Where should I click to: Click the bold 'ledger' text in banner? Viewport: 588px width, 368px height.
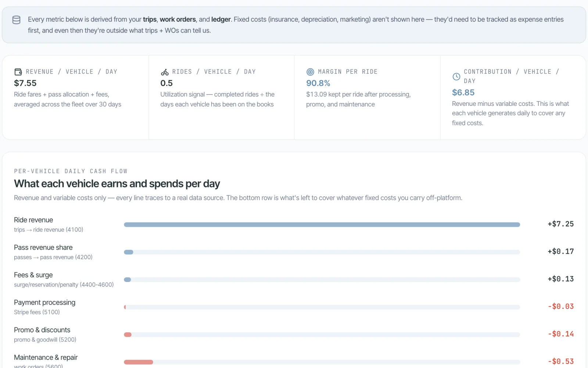point(221,19)
